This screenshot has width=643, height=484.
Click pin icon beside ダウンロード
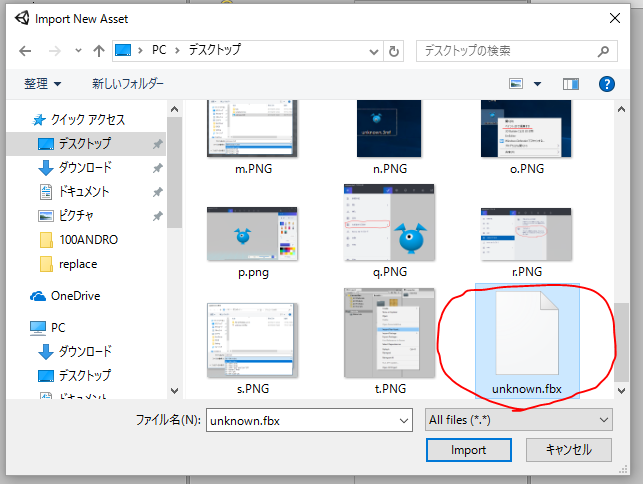pos(158,168)
